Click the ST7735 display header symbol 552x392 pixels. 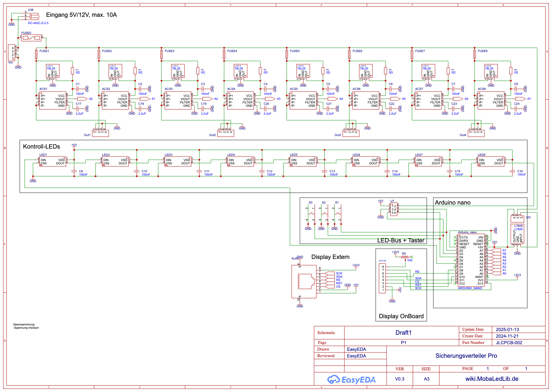pos(382,278)
